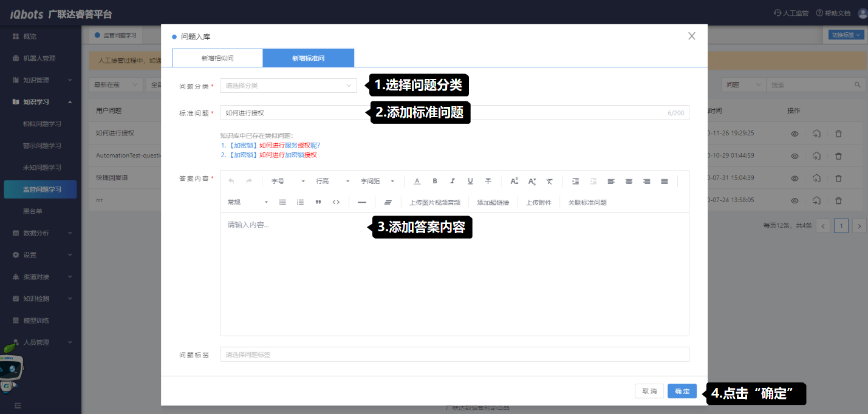This screenshot has width=868, height=414.
Task: Pick the font color tool
Action: [x=417, y=181]
